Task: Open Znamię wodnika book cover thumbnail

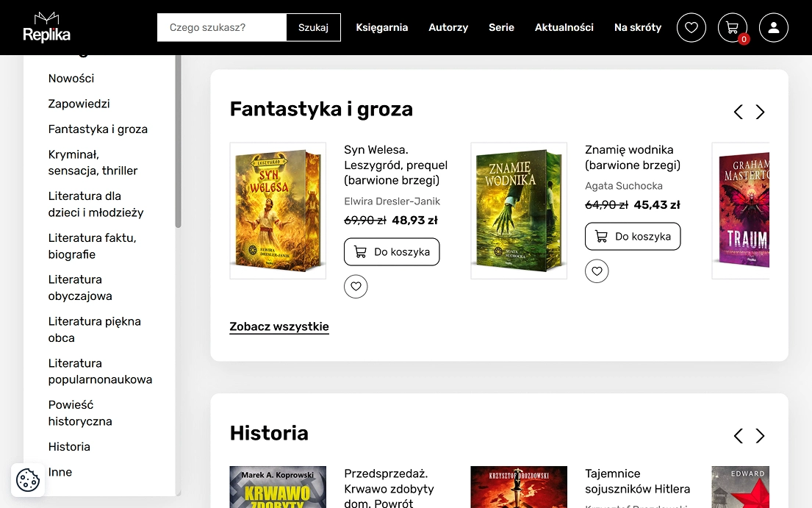Action: click(519, 211)
